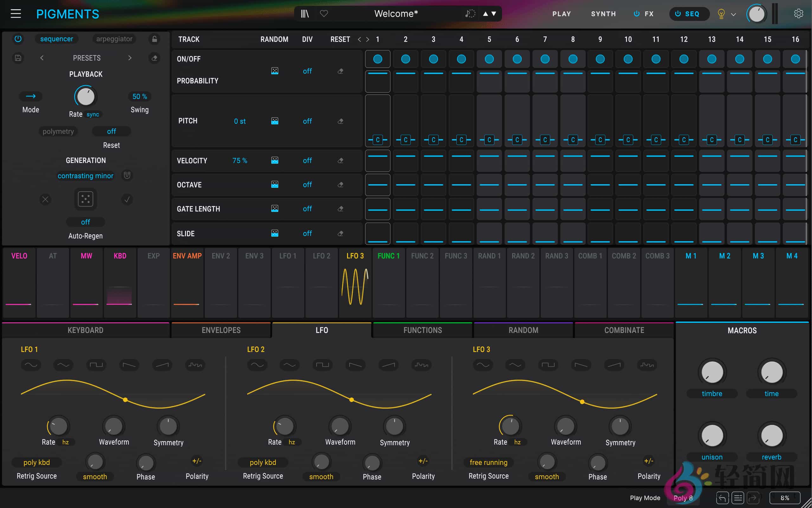
Task: Disable step 3 in the ON/OFF row
Action: pos(433,59)
